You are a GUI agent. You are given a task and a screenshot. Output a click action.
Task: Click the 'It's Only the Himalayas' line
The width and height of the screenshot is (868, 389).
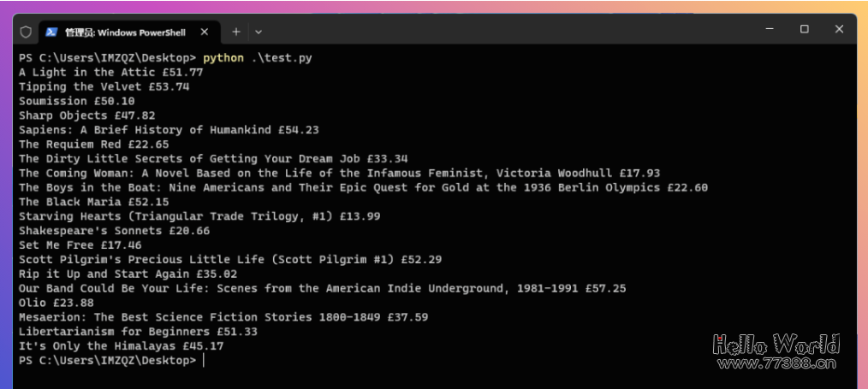tap(121, 346)
